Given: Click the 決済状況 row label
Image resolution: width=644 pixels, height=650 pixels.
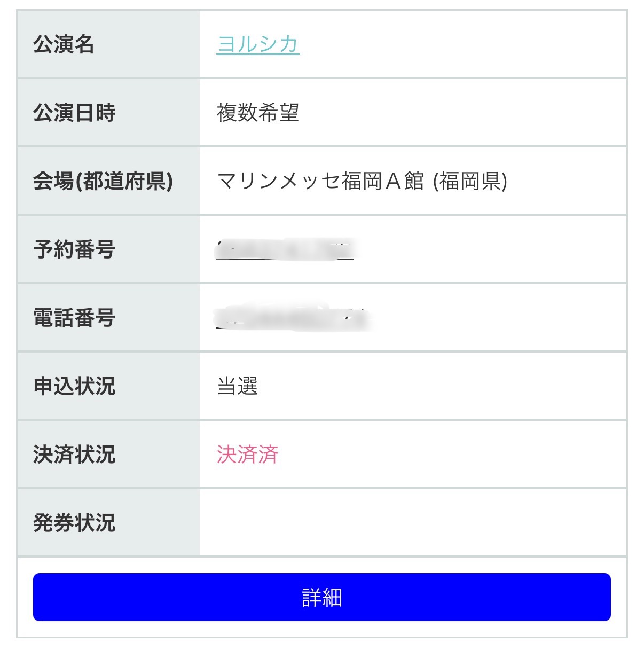Looking at the screenshot, I should tap(74, 455).
